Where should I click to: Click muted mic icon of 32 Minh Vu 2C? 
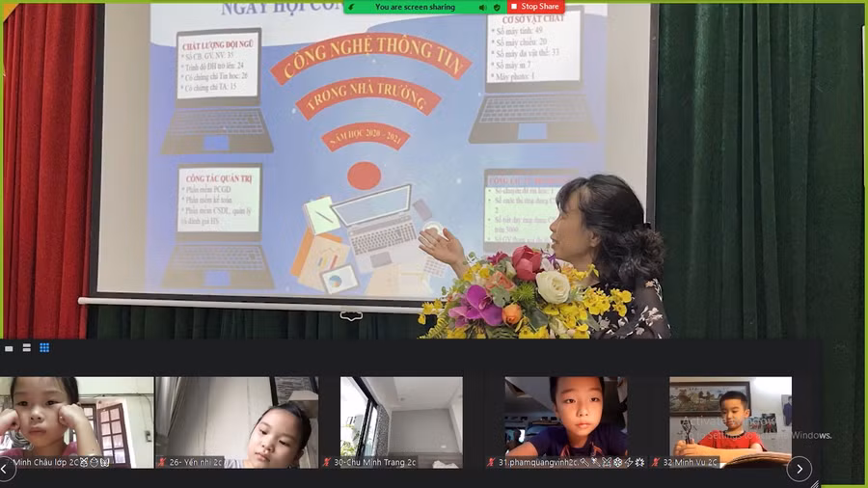pyautogui.click(x=656, y=462)
